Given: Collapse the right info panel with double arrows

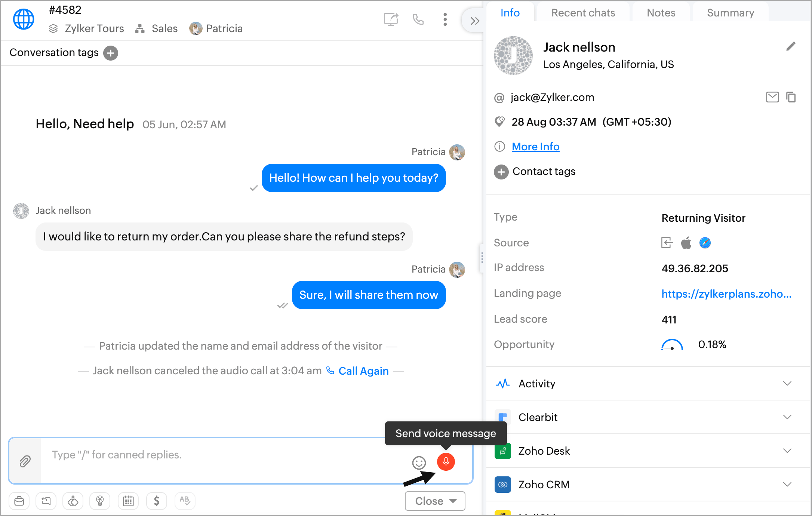Looking at the screenshot, I should 475,21.
